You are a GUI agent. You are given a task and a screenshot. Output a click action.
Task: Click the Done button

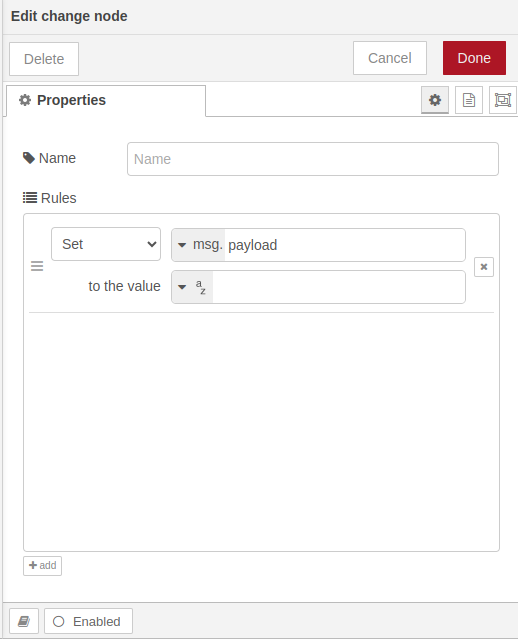pos(474,58)
